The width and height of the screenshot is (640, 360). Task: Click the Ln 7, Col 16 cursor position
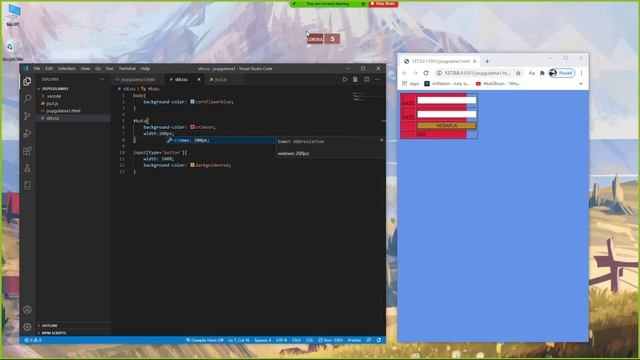tap(239, 340)
